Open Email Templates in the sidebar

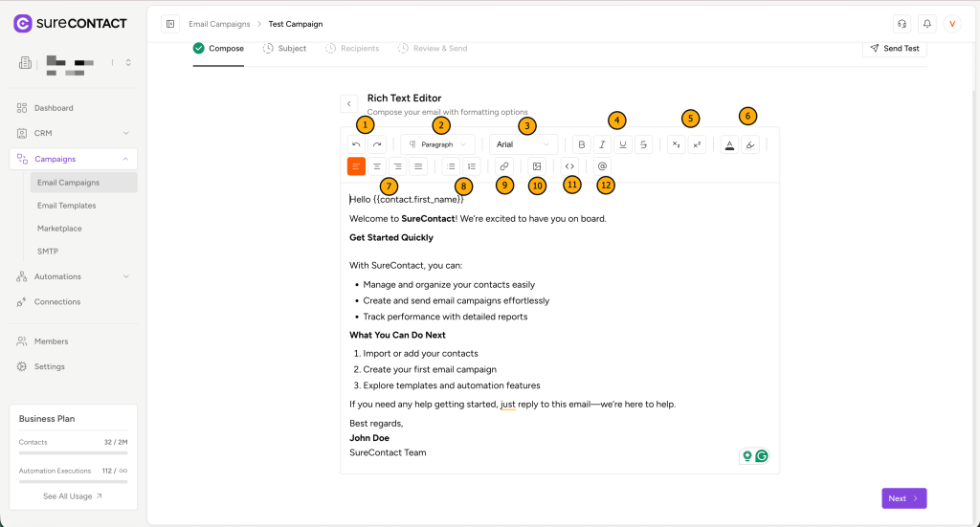[84, 206]
